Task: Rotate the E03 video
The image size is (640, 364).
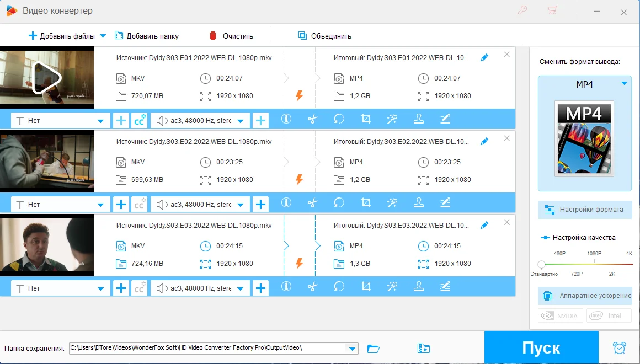Action: [x=339, y=286]
